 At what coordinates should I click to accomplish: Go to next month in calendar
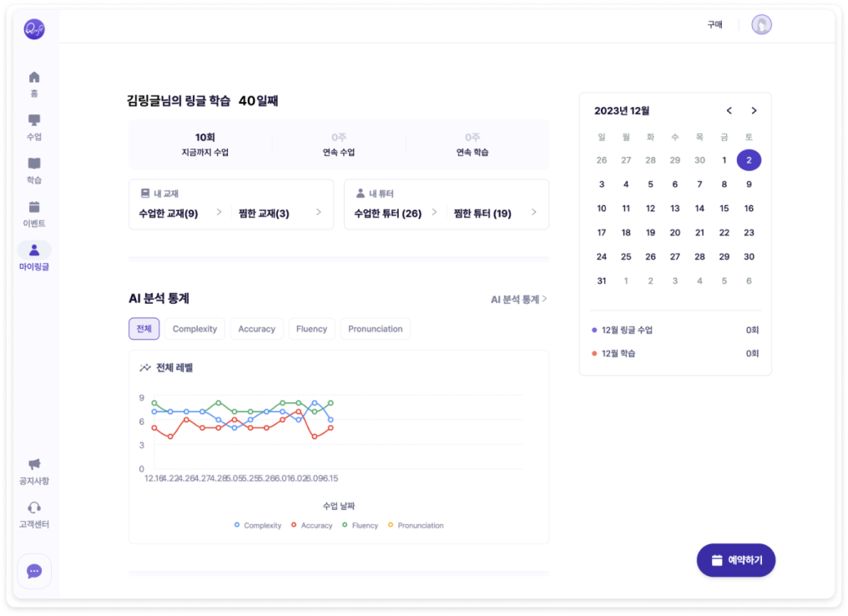[x=754, y=111]
